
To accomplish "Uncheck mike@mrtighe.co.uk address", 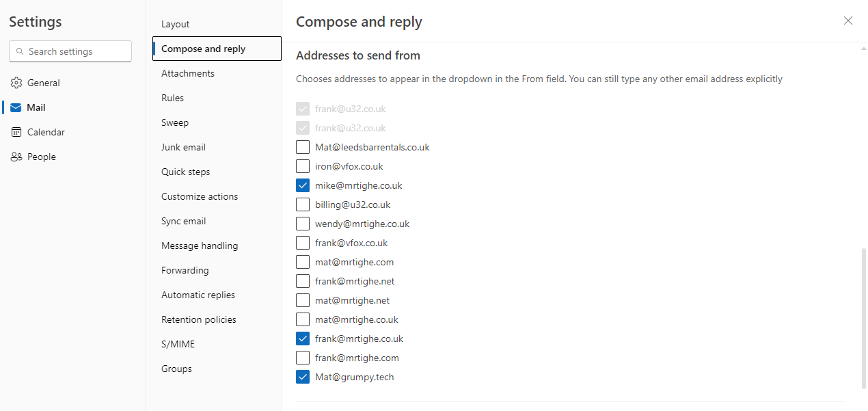I will (303, 185).
